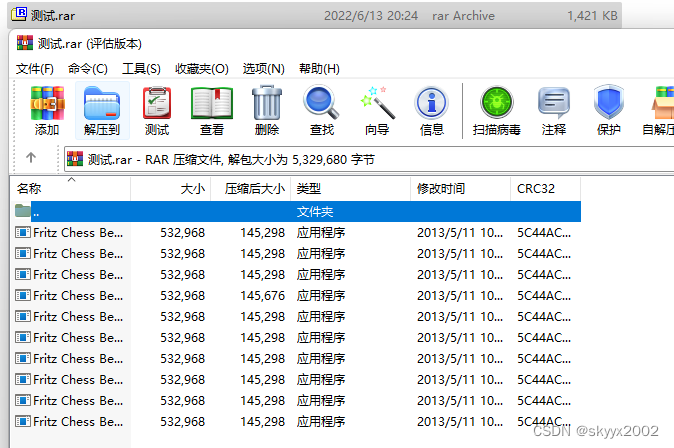Open the 工具(S) menu
This screenshot has height=448, width=674.
pyautogui.click(x=141, y=69)
